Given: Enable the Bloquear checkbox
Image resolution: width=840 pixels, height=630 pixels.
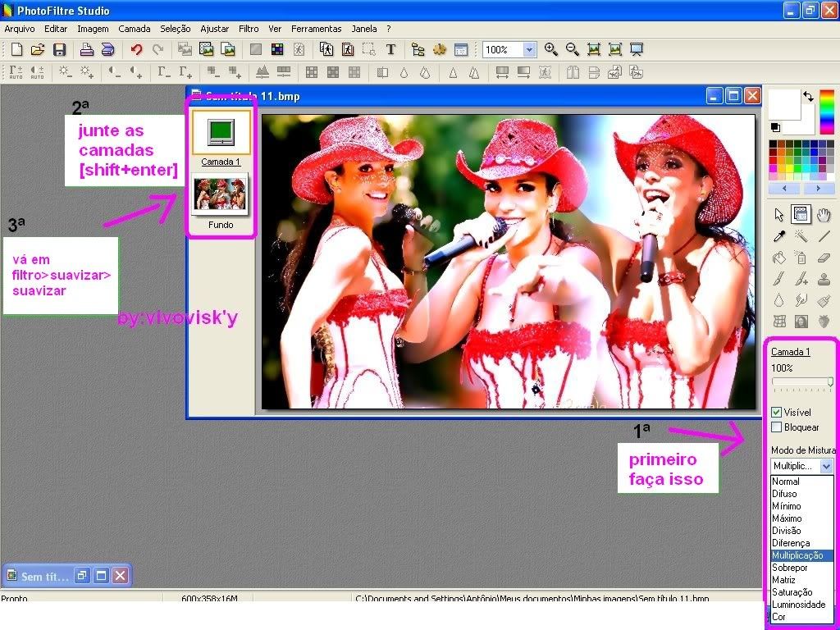Looking at the screenshot, I should point(777,427).
